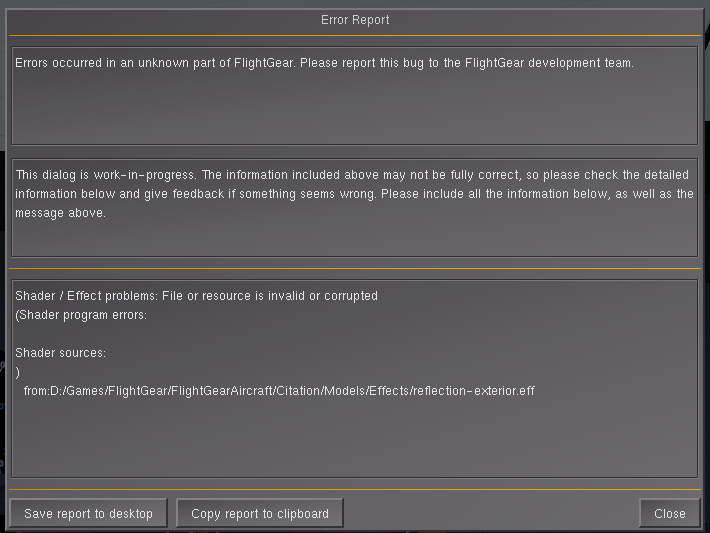The width and height of the screenshot is (710, 533).
Task: Click the 'Errors occurred in an unknown part' message
Action: (x=324, y=62)
